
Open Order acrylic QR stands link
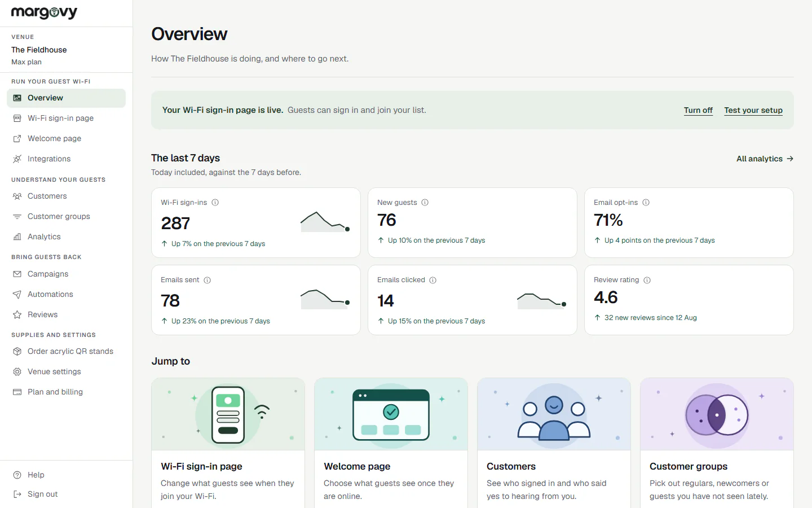pyautogui.click(x=66, y=351)
